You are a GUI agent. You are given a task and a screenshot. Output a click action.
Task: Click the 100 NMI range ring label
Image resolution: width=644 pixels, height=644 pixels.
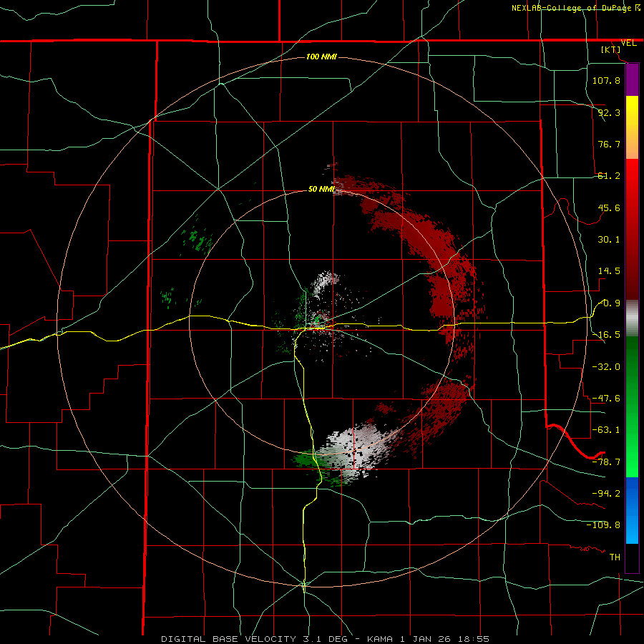point(321,57)
